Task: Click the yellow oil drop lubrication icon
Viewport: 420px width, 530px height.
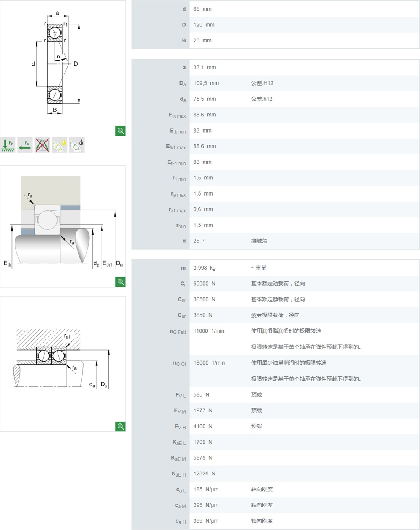Action: (60, 145)
